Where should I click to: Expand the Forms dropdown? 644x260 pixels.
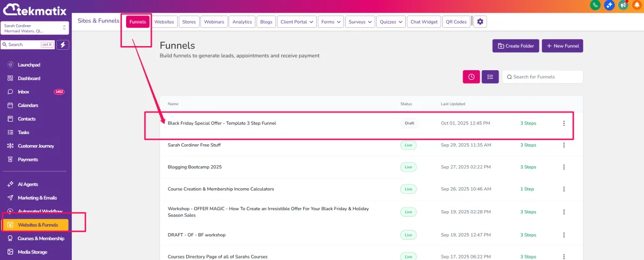pos(331,22)
